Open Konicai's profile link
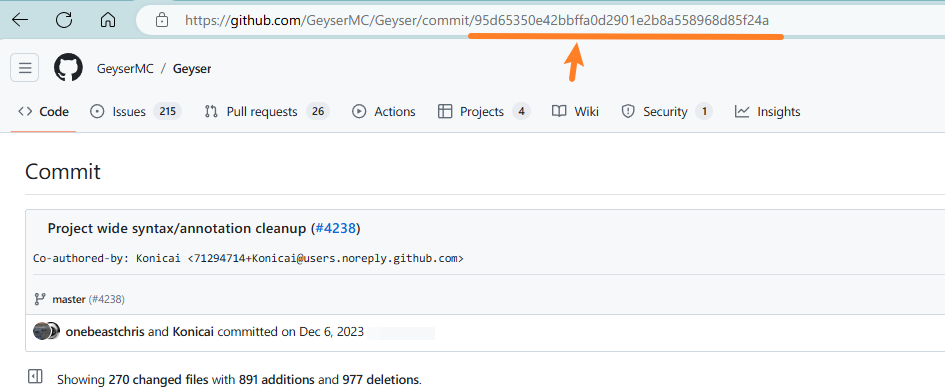Image resolution: width=945 pixels, height=390 pixels. [193, 332]
